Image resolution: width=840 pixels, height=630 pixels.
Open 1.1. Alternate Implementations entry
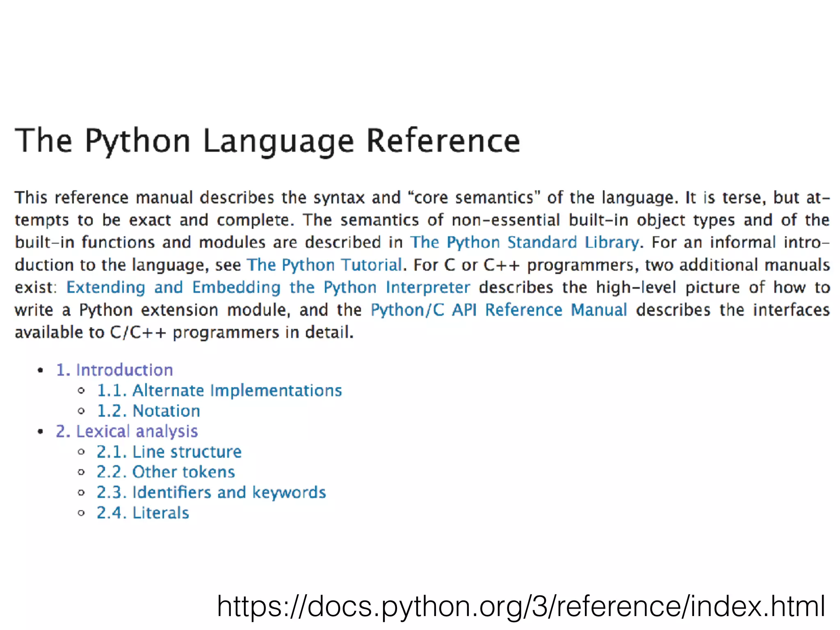point(219,390)
